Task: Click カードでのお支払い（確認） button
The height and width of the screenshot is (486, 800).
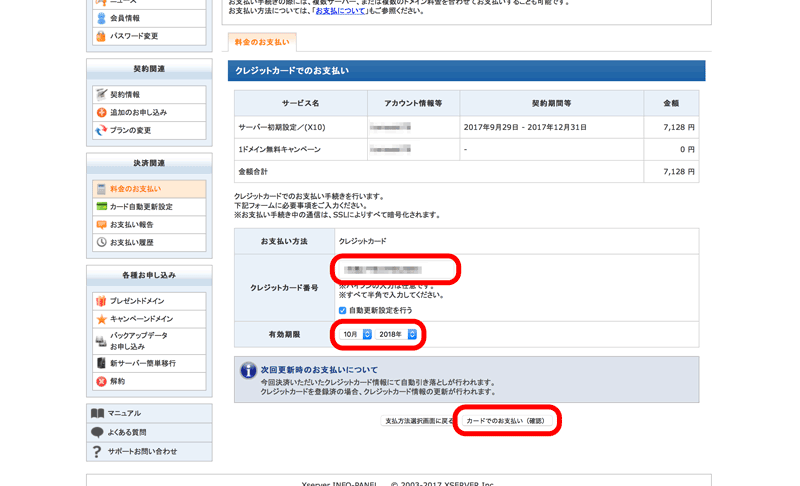Action: 506,421
